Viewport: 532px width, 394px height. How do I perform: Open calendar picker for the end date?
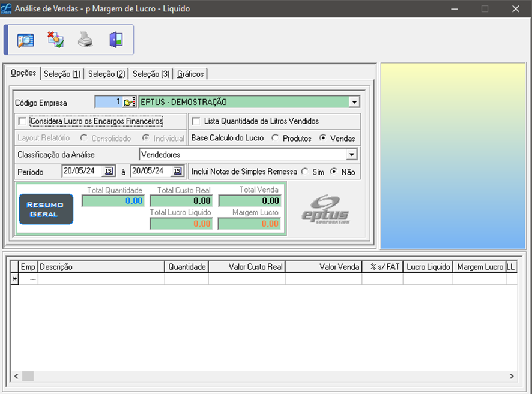(x=177, y=172)
